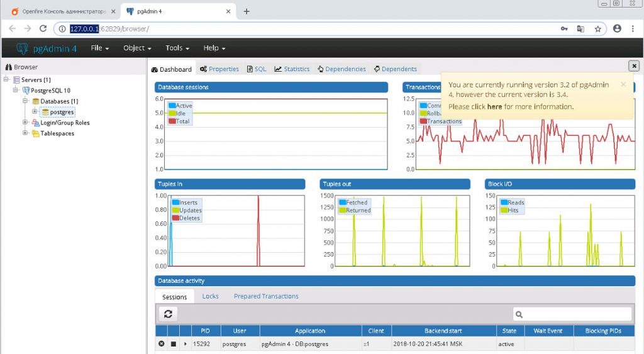Screen dimensions: 644x354
Task: Click the pgAdmin 4 elephant logo
Action: (22, 48)
